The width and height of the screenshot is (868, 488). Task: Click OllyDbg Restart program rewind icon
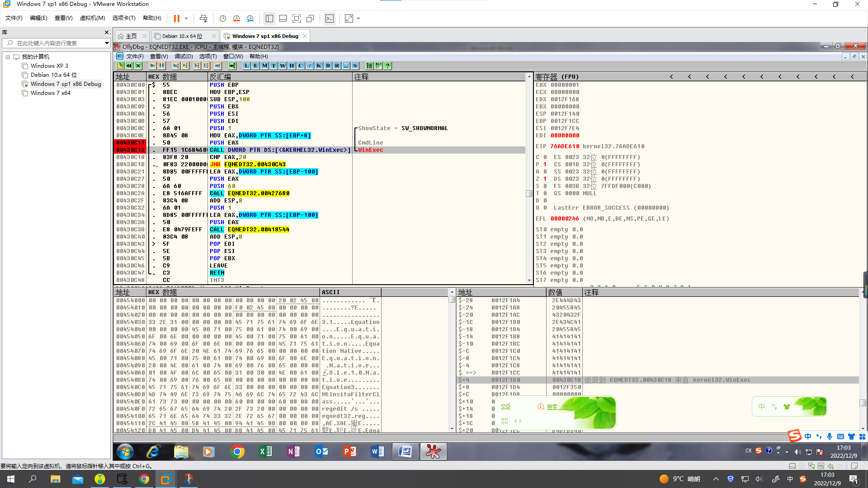point(129,66)
